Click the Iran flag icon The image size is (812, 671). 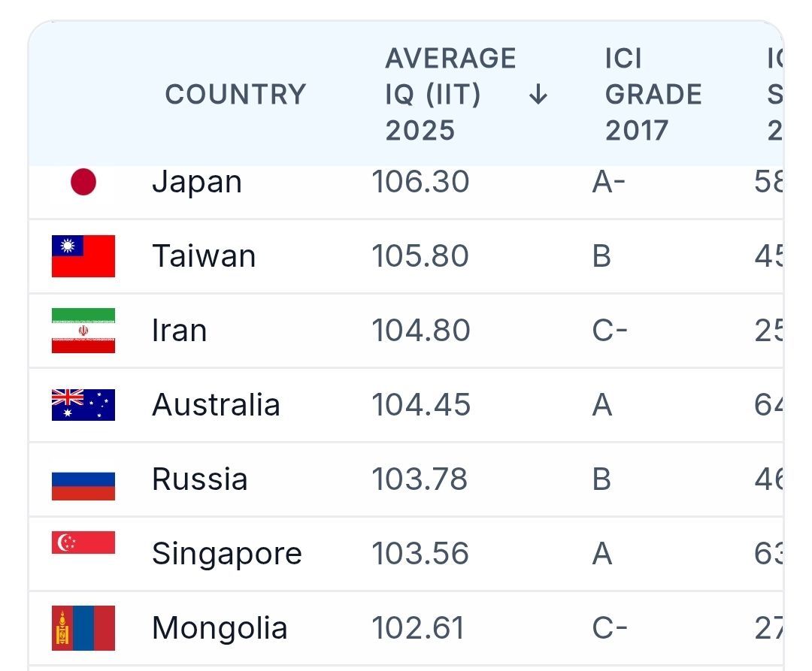83,331
